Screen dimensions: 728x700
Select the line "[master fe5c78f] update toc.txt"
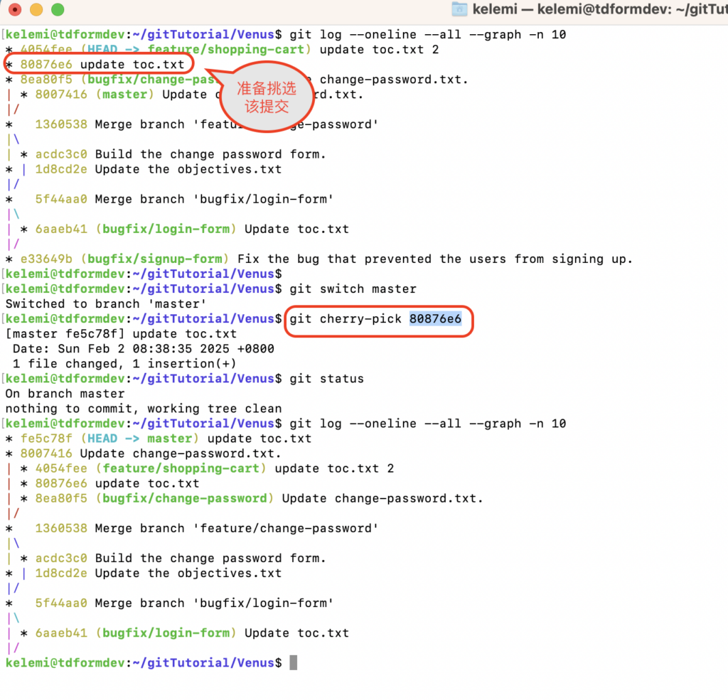coord(121,334)
